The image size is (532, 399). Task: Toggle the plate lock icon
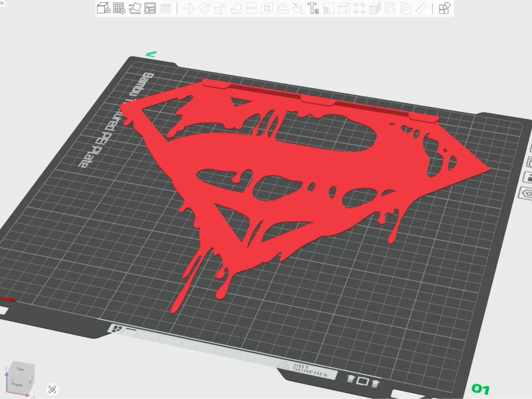528,177
